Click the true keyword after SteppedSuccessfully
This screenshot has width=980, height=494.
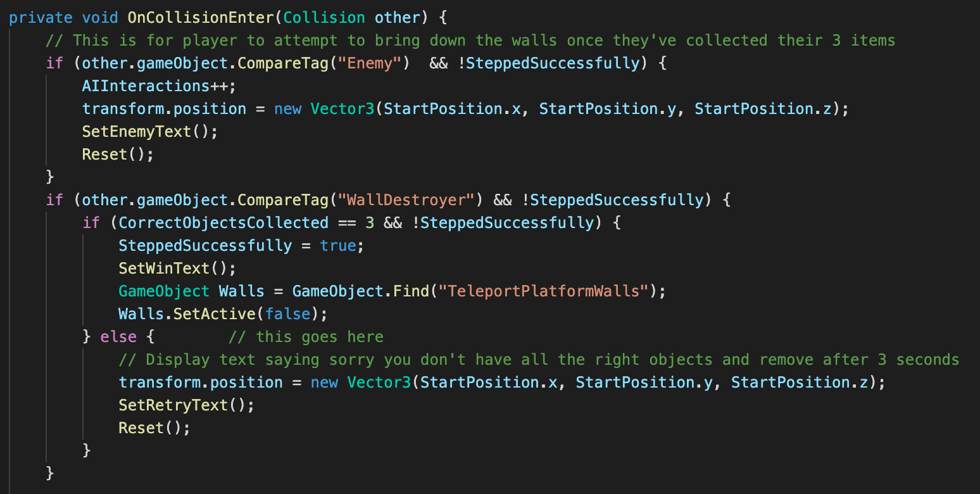[338, 245]
